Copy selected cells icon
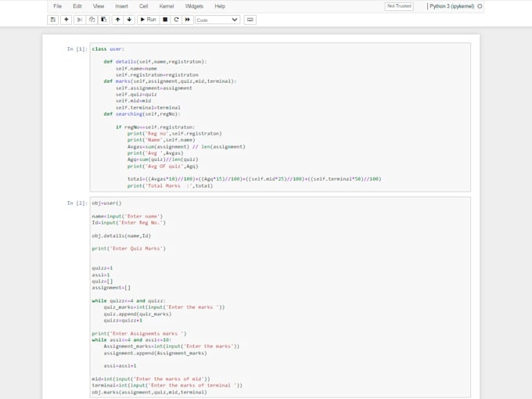This screenshot has height=399, width=532. 92,20
